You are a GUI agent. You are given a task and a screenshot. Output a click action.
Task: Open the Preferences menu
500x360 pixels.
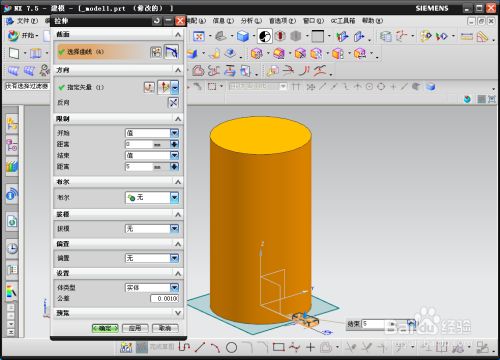click(x=282, y=21)
